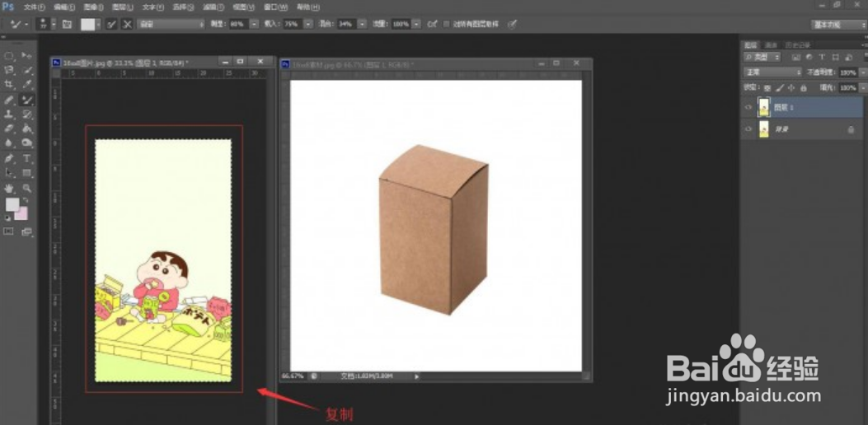Toggle Quick Mask mode
Image resolution: width=868 pixels, height=425 pixels.
8,232
